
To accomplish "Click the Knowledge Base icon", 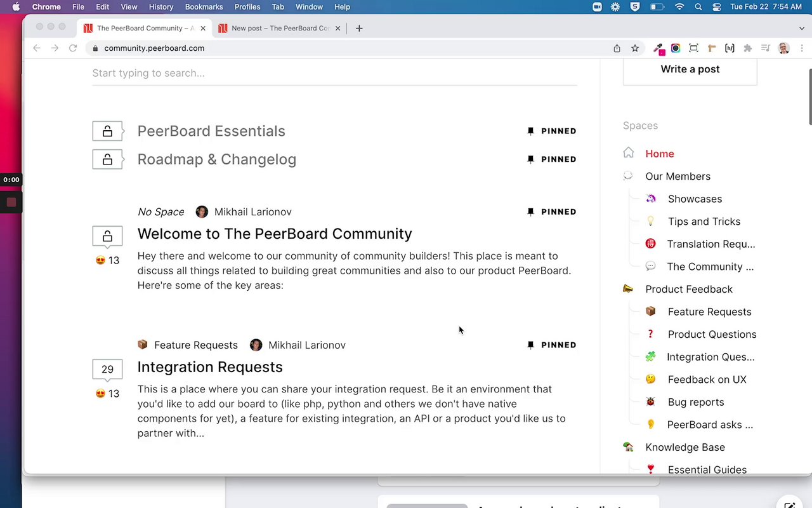I will click(628, 447).
